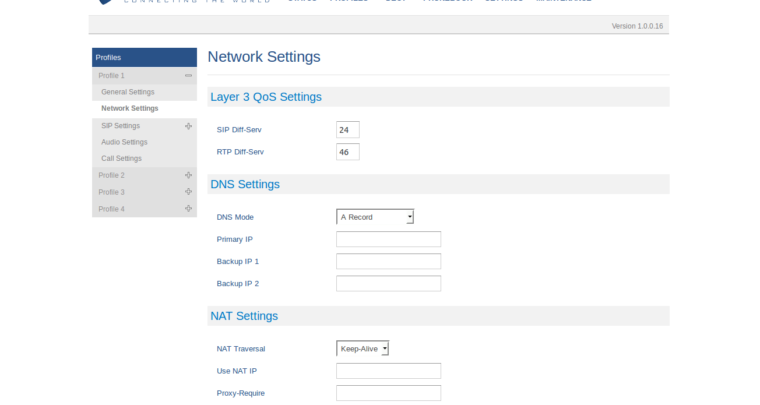Image resolution: width=760 pixels, height=405 pixels.
Task: Click the SIP Settings sidebar label
Action: tap(121, 126)
